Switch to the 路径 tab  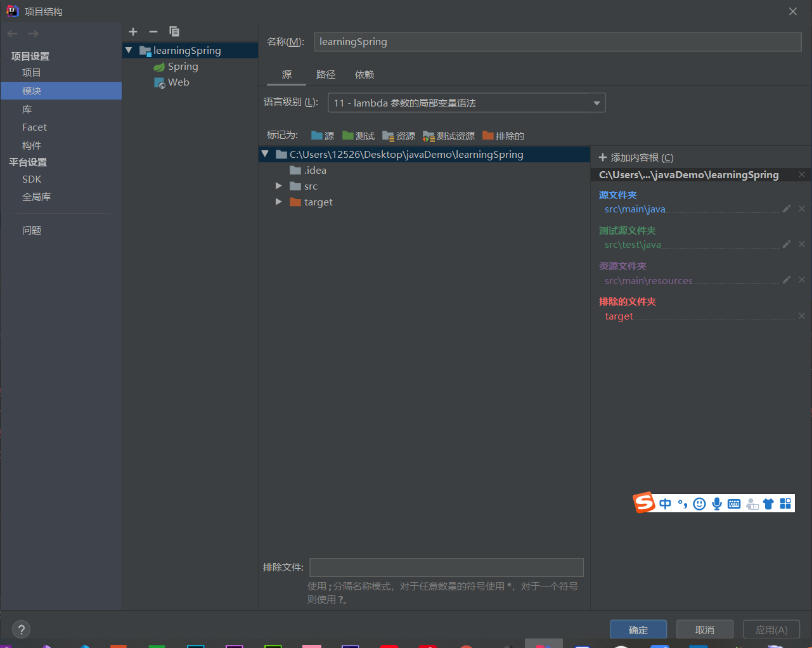click(326, 74)
